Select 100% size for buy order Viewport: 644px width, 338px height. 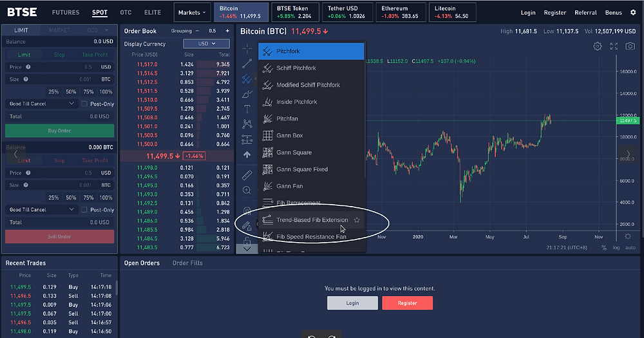coord(106,91)
